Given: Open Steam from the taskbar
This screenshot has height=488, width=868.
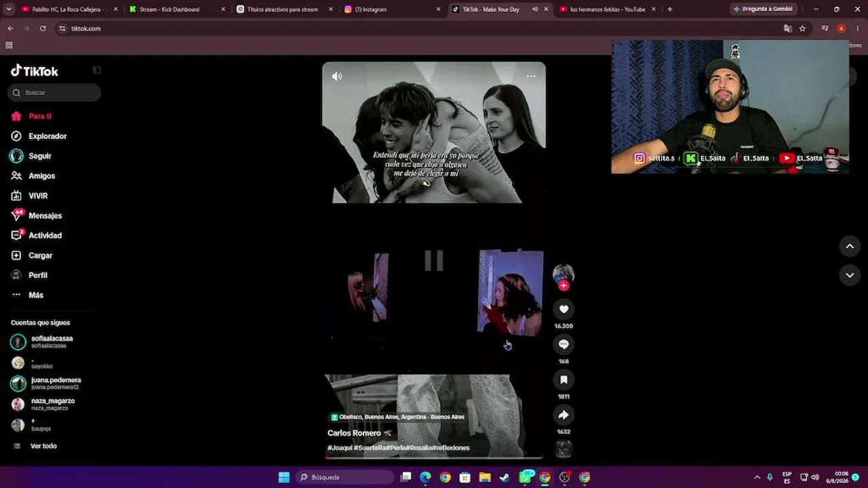Looking at the screenshot, I should pos(505,477).
